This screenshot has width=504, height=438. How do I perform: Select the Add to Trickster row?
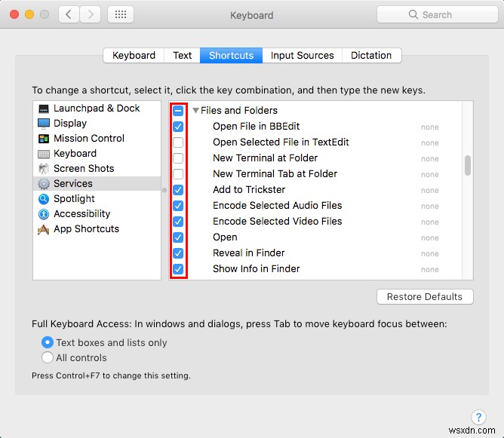pyautogui.click(x=315, y=190)
